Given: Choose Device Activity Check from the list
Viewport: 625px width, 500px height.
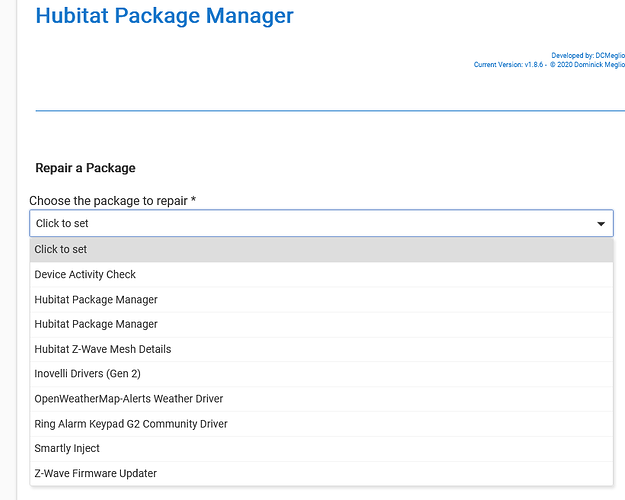Looking at the screenshot, I should click(x=321, y=274).
